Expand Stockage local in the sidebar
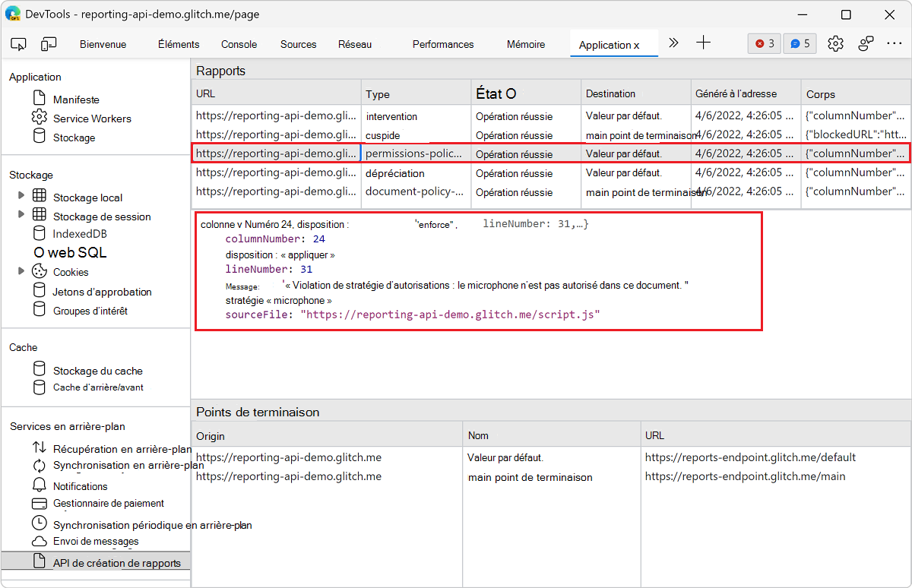The width and height of the screenshot is (912, 588). [21, 197]
